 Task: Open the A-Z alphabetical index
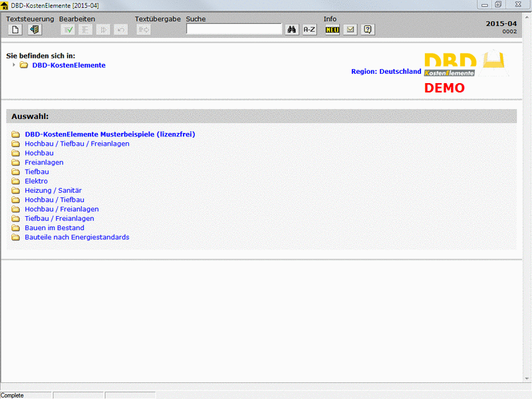click(309, 30)
